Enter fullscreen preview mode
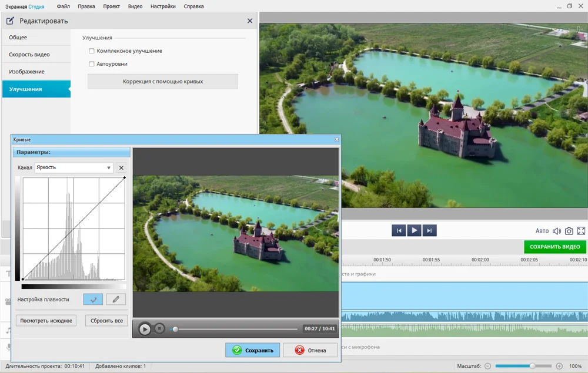 581,231
